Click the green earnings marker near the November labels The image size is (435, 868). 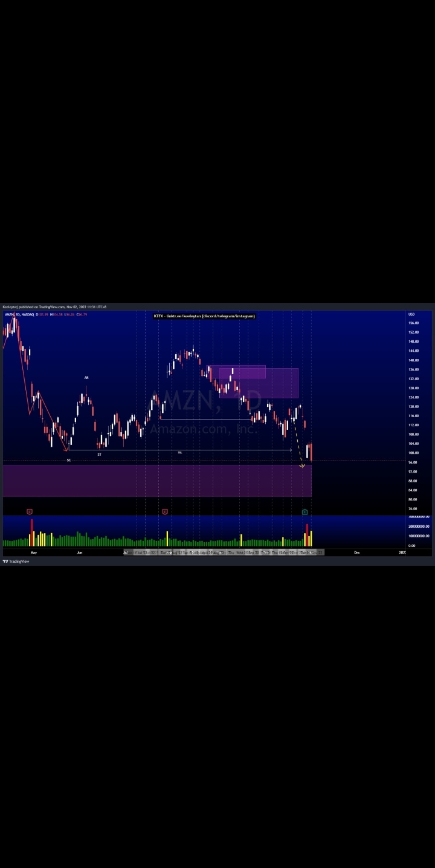304,512
